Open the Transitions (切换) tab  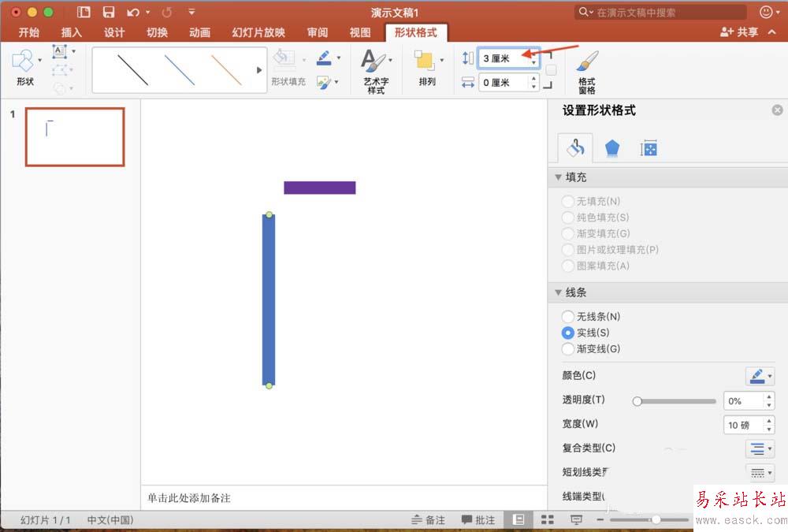click(157, 32)
